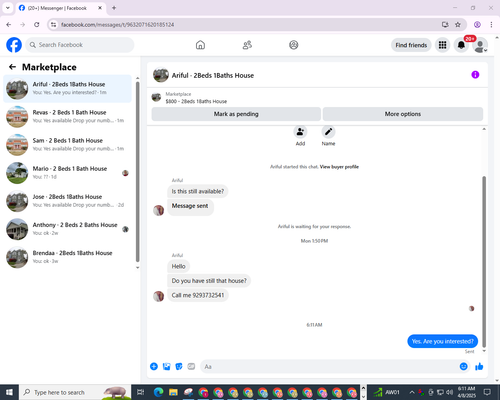This screenshot has height=400, width=500.
Task: Choose a sticker icon in composer
Action: [179, 367]
